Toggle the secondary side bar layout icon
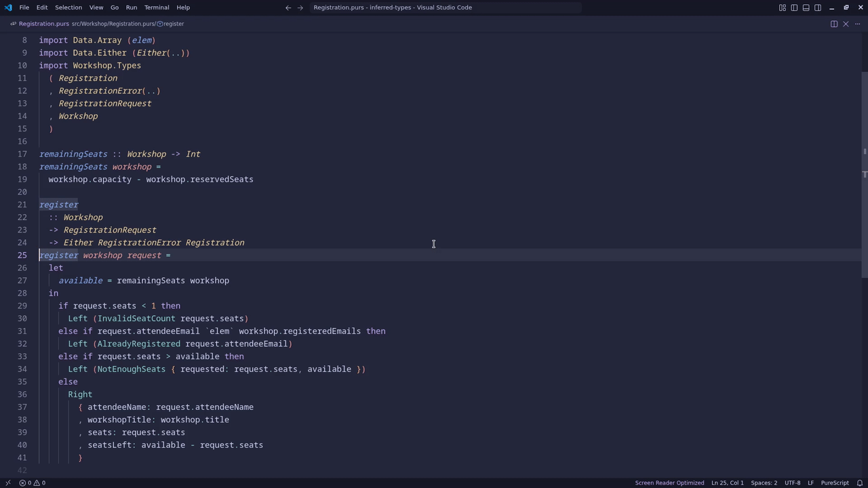 point(818,7)
